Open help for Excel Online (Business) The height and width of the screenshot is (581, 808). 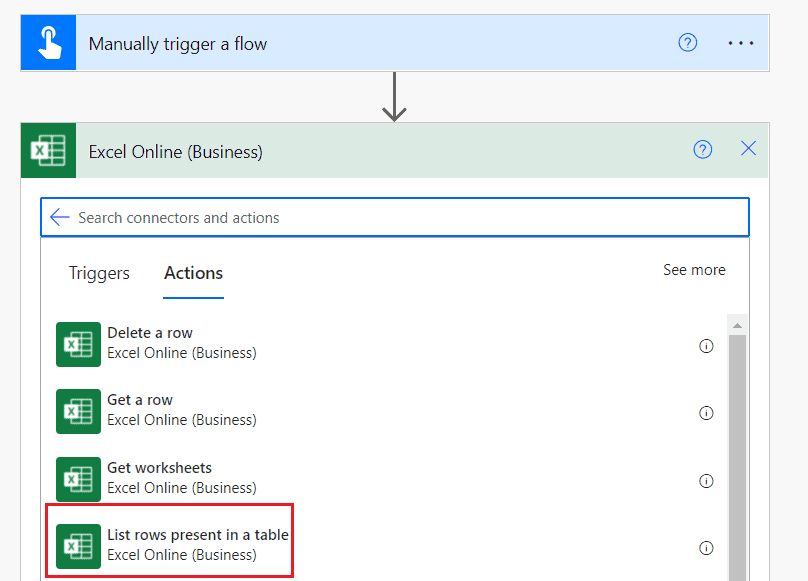703,149
